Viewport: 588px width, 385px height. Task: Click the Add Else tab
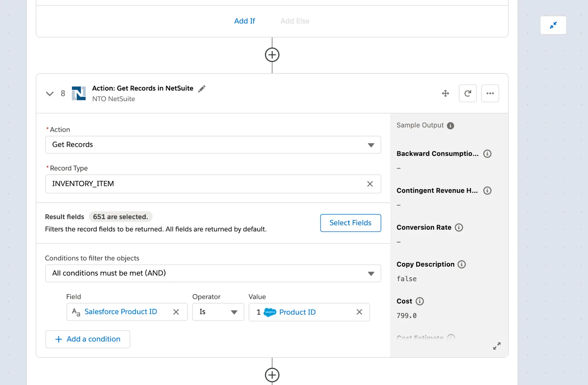pos(294,21)
